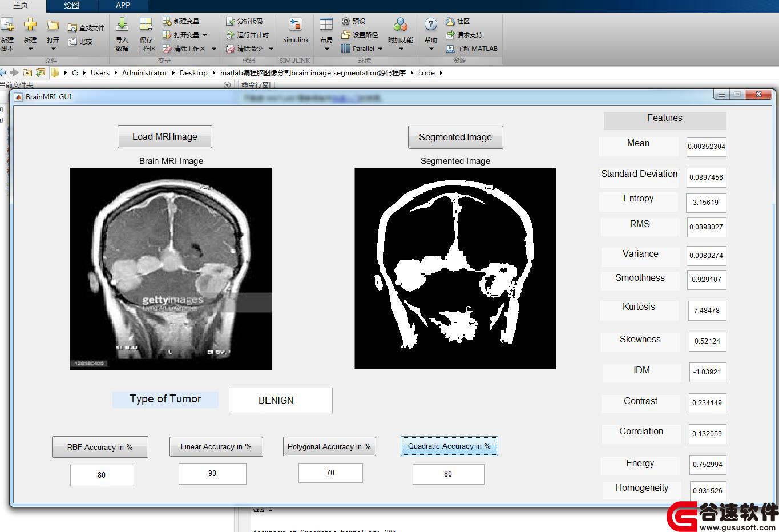Click the Load MRI Image button
Image resolution: width=779 pixels, height=532 pixels.
pos(165,136)
